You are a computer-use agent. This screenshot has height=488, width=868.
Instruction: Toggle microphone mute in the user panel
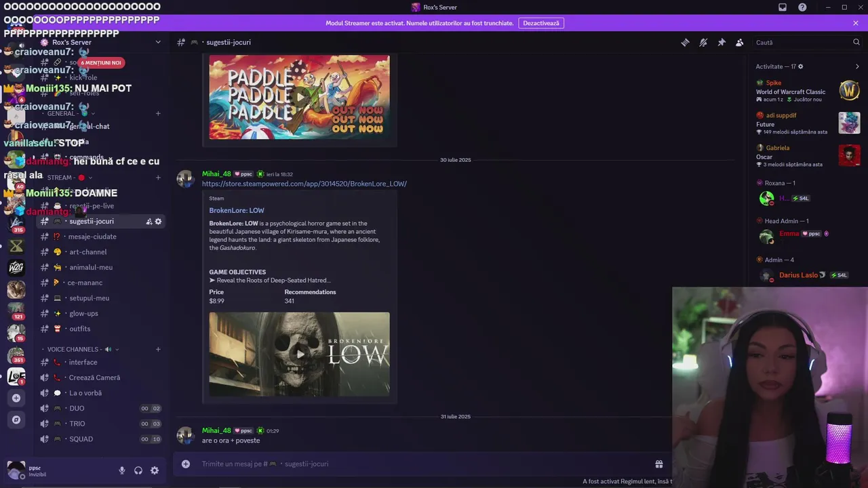pos(122,470)
